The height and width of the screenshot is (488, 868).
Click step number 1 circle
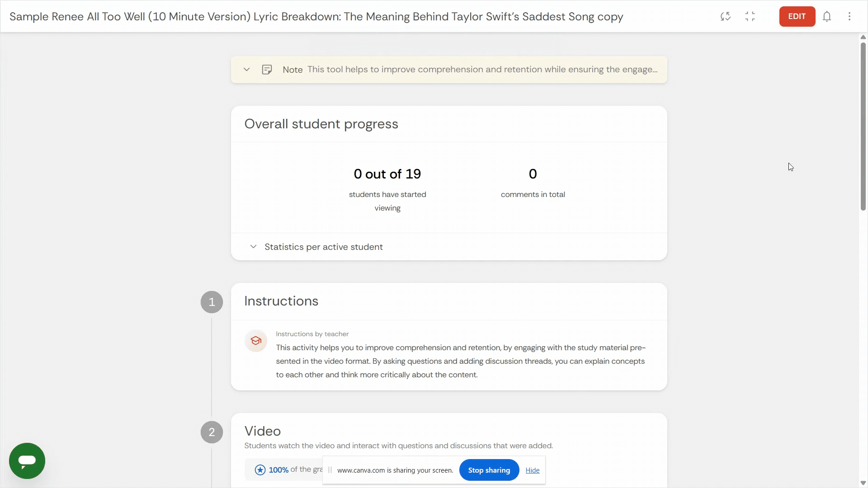tap(212, 302)
